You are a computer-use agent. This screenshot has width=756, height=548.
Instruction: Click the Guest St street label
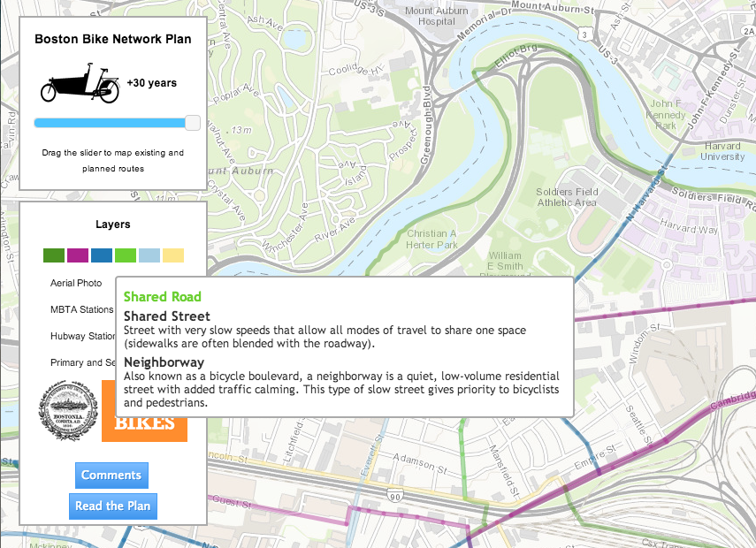tap(232, 501)
